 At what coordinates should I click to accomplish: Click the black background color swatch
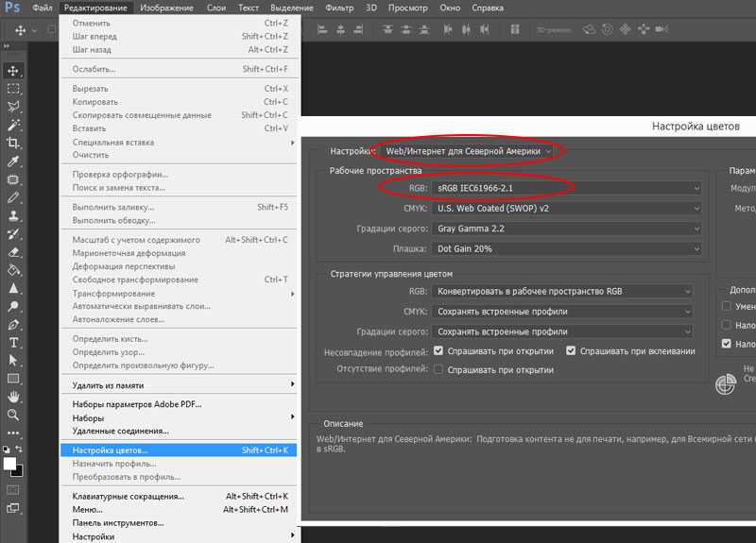pos(18,471)
